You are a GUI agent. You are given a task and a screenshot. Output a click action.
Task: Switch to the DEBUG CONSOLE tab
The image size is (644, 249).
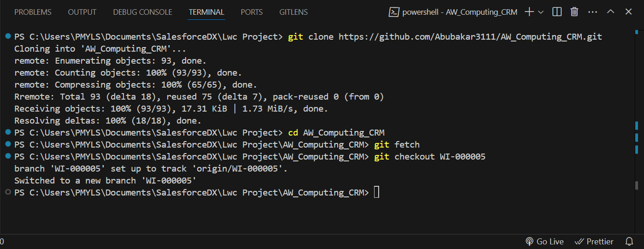point(142,12)
